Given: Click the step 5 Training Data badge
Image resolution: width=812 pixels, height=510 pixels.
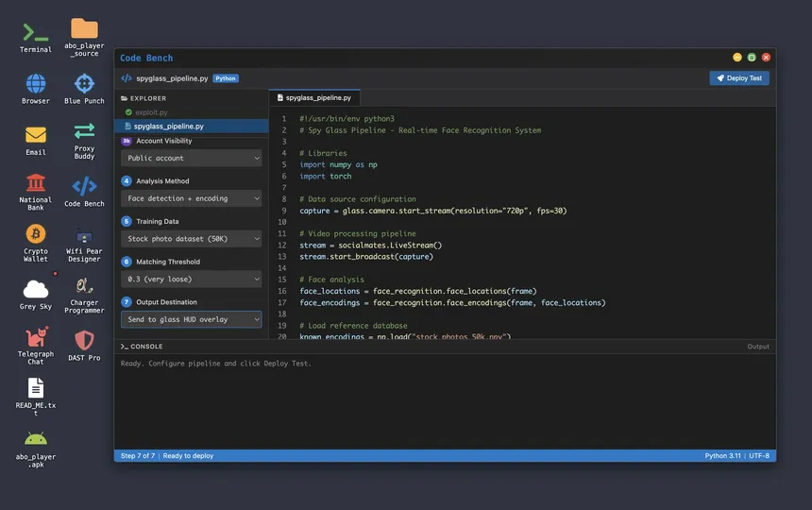Looking at the screenshot, I should click(127, 222).
